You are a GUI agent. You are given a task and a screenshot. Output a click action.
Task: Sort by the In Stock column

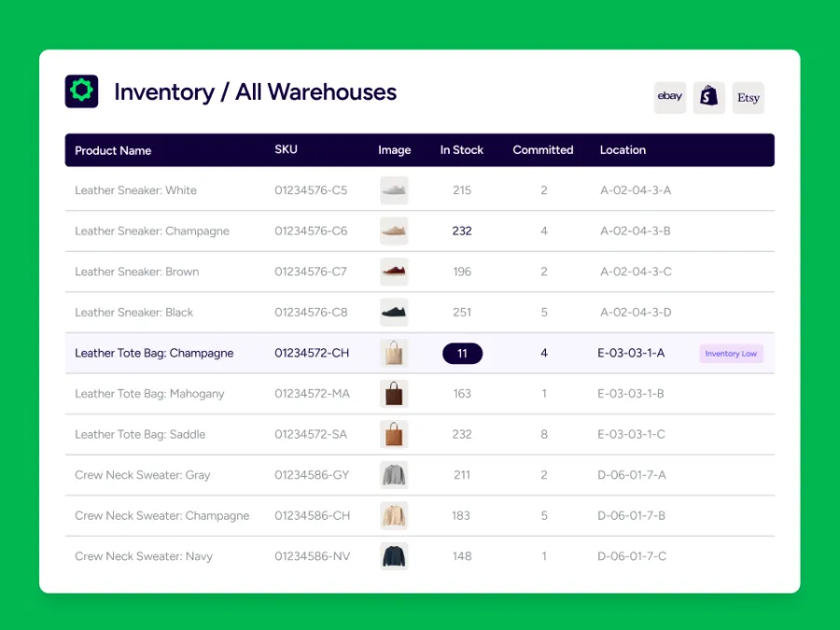462,150
